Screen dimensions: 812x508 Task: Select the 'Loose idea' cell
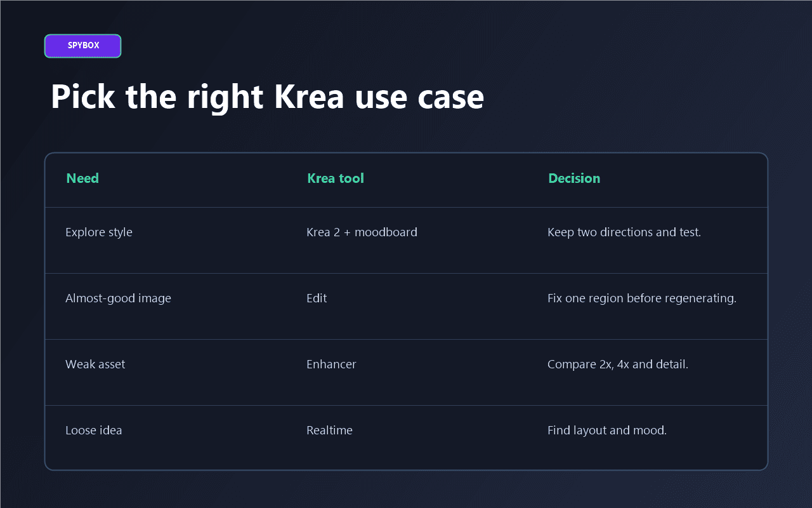(94, 431)
